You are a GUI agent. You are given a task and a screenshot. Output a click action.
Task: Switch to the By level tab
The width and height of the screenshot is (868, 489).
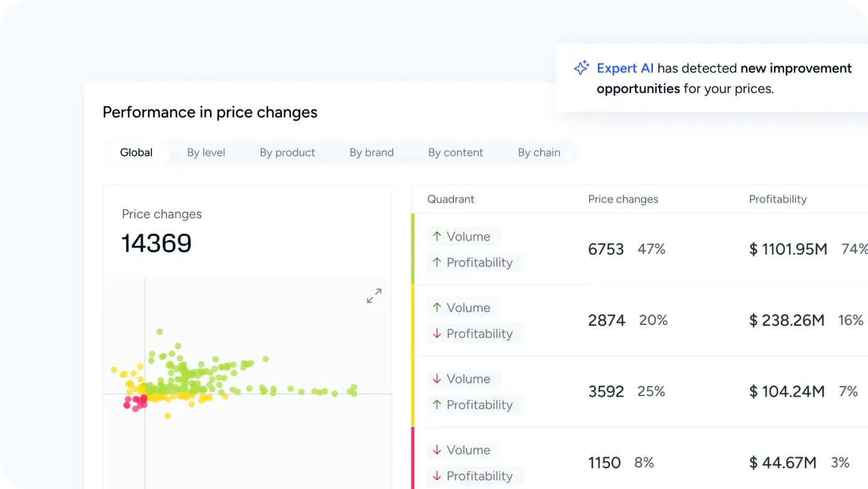(206, 153)
